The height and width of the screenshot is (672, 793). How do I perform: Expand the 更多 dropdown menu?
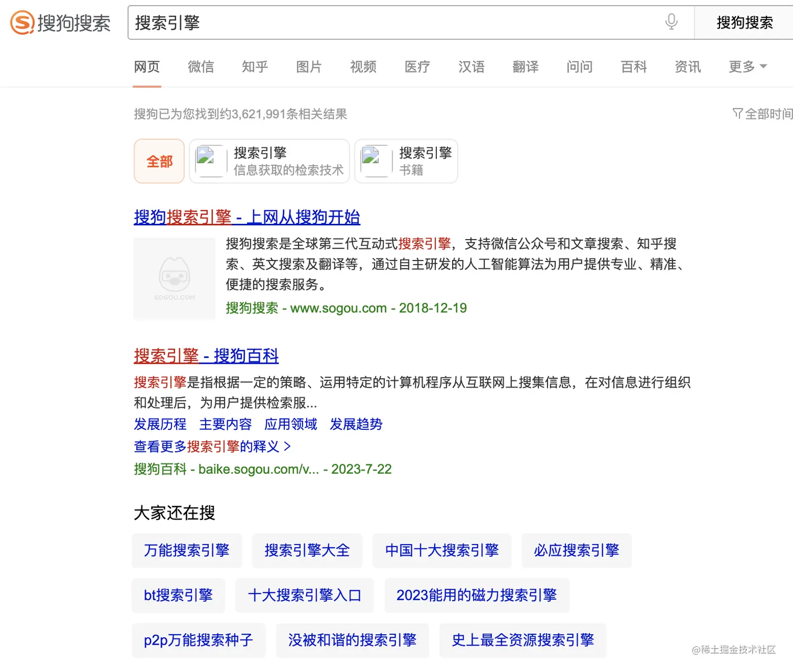748,67
